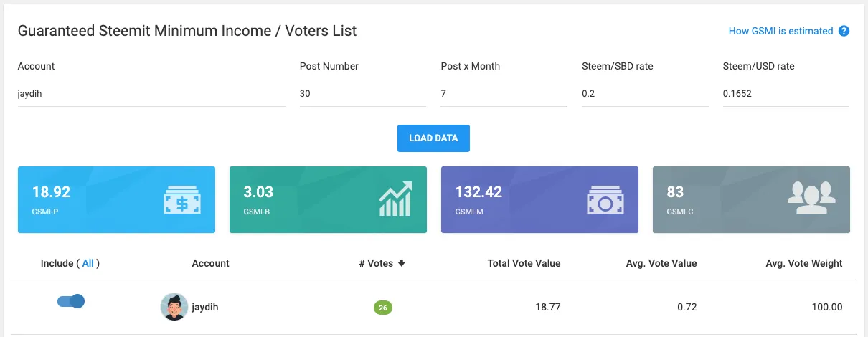Open the How GSMI is estimated link
The height and width of the screenshot is (337, 868).
[x=780, y=31]
